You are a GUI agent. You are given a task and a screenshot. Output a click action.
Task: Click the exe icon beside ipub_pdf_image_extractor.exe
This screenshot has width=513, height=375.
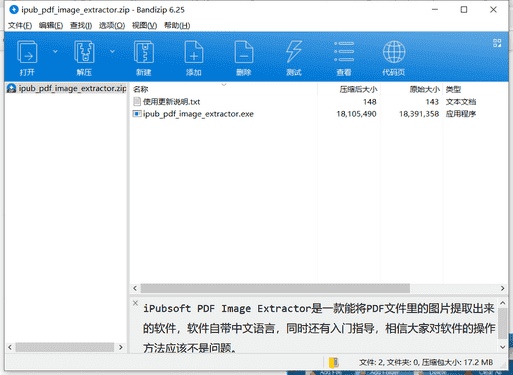[x=137, y=114]
